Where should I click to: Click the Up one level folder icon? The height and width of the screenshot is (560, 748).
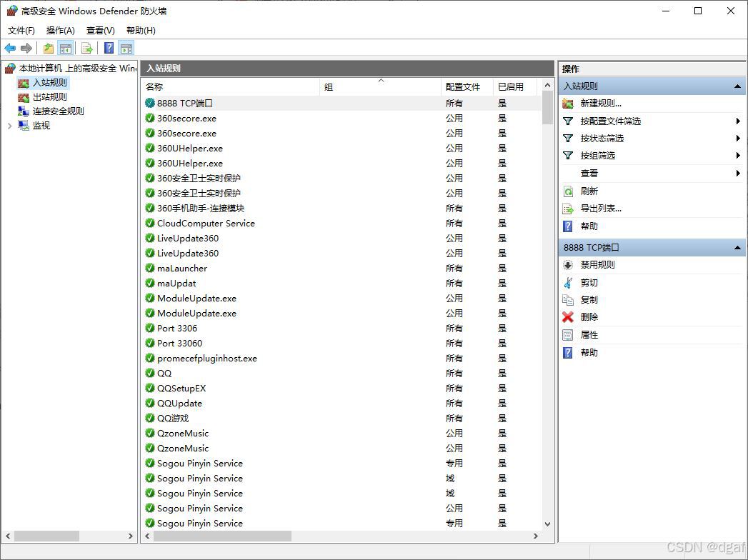(x=48, y=48)
